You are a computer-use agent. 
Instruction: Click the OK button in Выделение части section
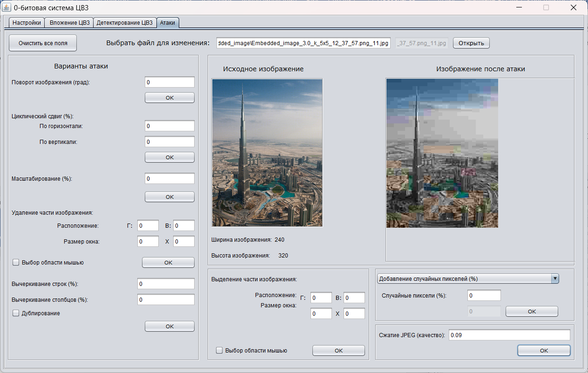[x=338, y=351]
